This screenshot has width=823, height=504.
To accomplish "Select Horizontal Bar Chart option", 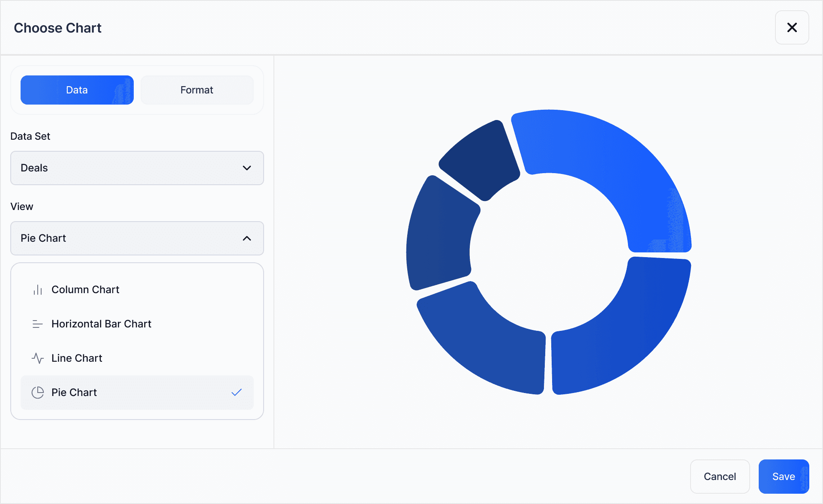I will (x=101, y=324).
